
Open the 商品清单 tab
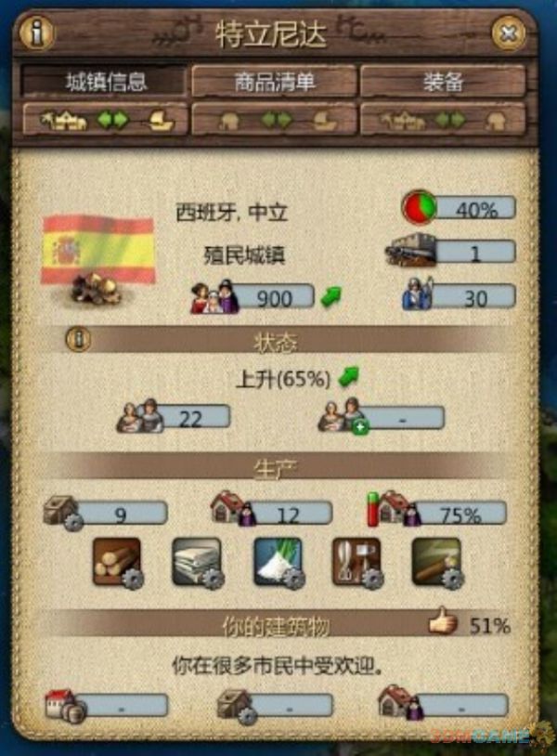274,81
